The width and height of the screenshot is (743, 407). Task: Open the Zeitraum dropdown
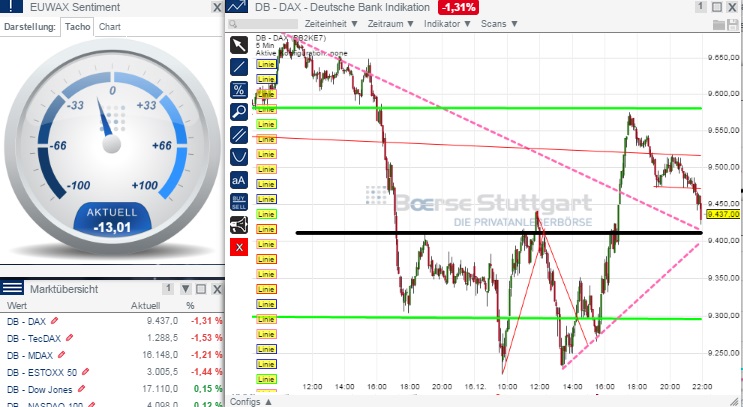coord(391,24)
